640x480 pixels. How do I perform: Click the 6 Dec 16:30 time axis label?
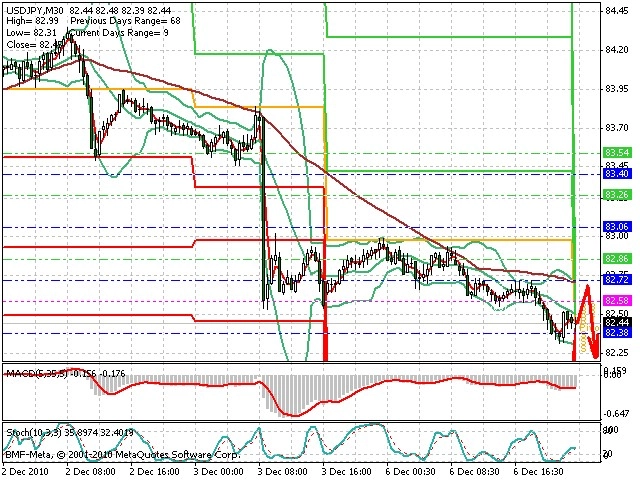pyautogui.click(x=539, y=471)
